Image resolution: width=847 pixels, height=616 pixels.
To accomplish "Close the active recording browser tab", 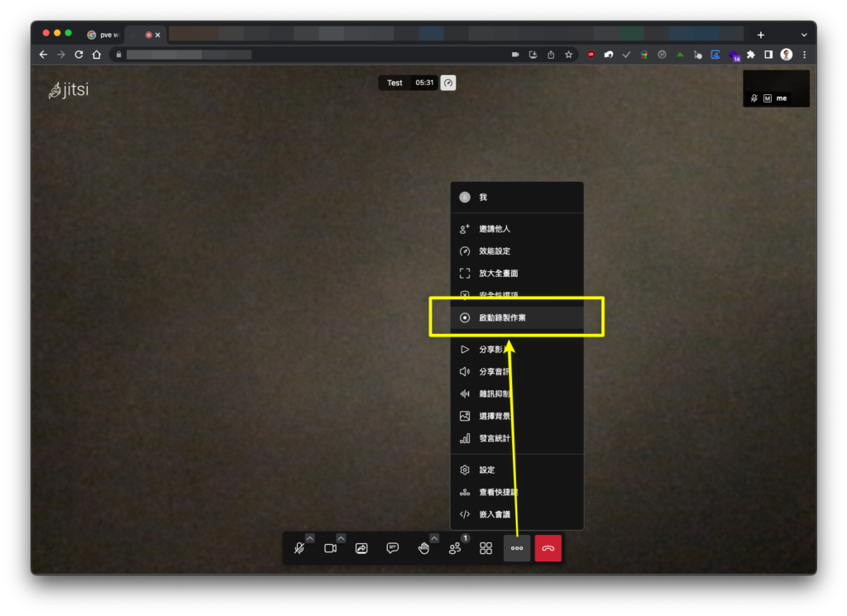I will [x=158, y=35].
